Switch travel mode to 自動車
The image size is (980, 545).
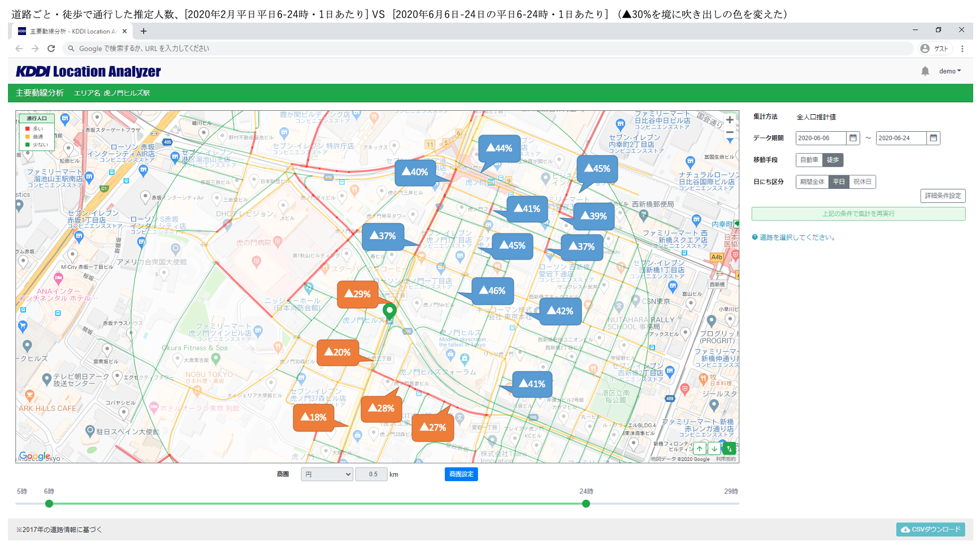pos(809,160)
